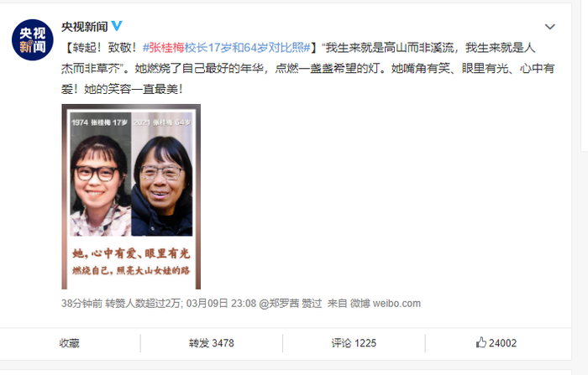
Task: Open hashtag 张桂梅校长17岁和64岁对比照
Action: pos(227,48)
